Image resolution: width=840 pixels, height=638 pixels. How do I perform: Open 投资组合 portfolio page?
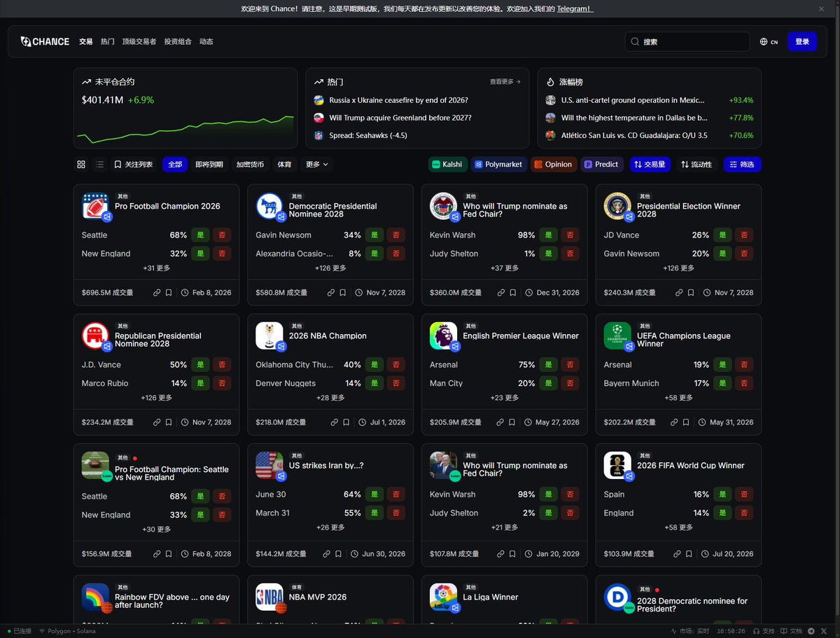click(178, 42)
